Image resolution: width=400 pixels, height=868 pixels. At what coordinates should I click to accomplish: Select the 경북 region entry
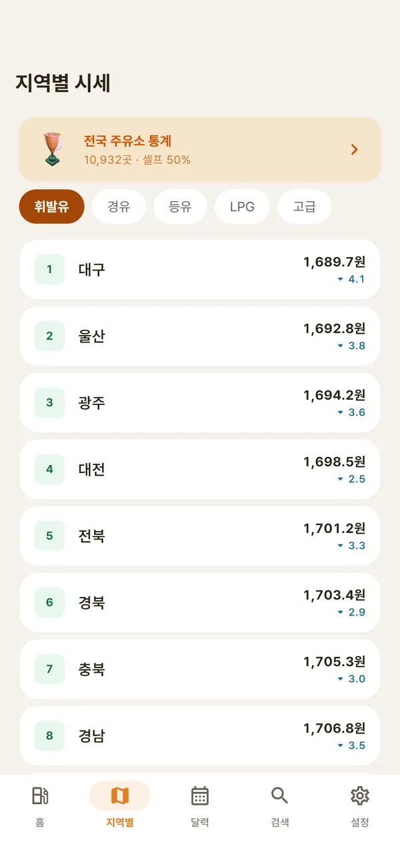(x=200, y=602)
